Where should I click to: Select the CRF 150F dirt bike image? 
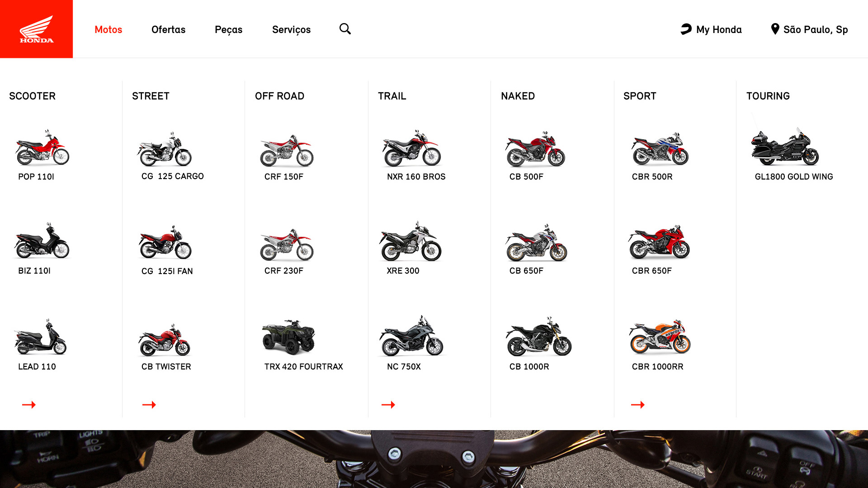pyautogui.click(x=287, y=151)
